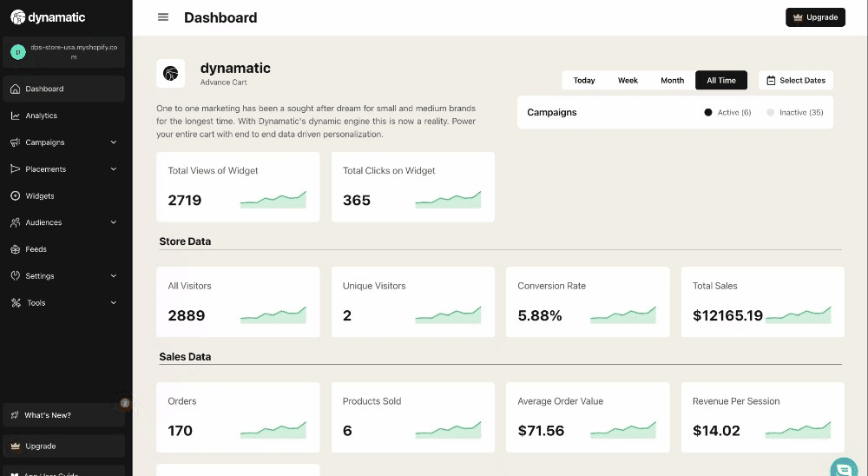Click the Select Dates button
The height and width of the screenshot is (476, 868).
point(795,80)
